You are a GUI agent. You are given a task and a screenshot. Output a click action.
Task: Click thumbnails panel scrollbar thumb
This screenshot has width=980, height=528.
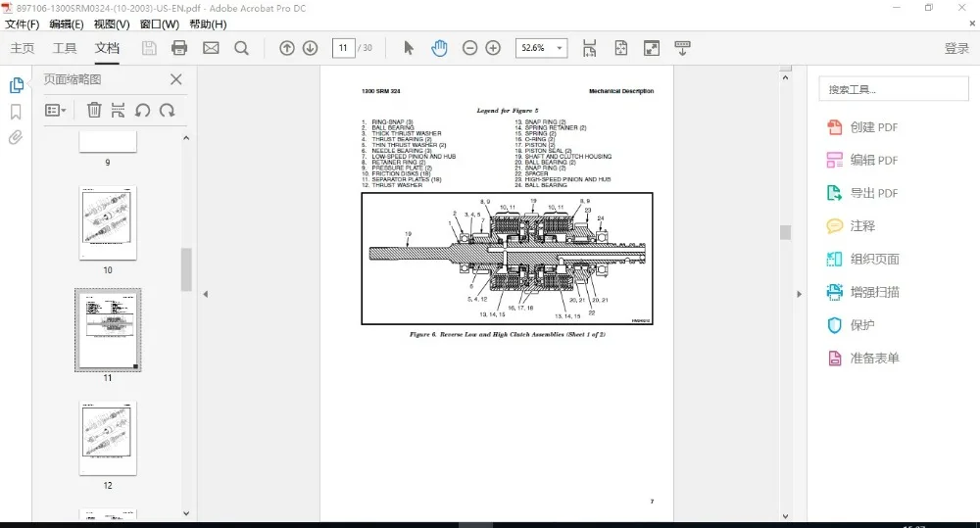[x=185, y=269]
